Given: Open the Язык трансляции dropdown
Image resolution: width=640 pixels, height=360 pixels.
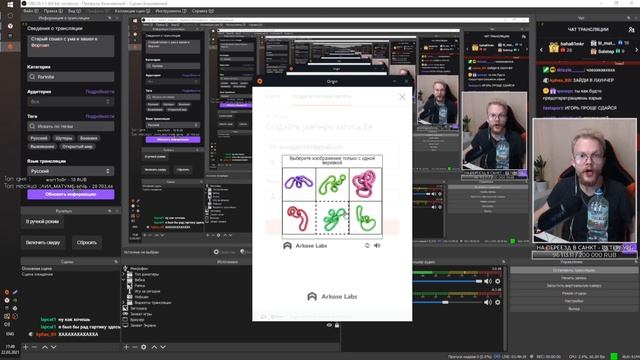Looking at the screenshot, I should tap(71, 171).
